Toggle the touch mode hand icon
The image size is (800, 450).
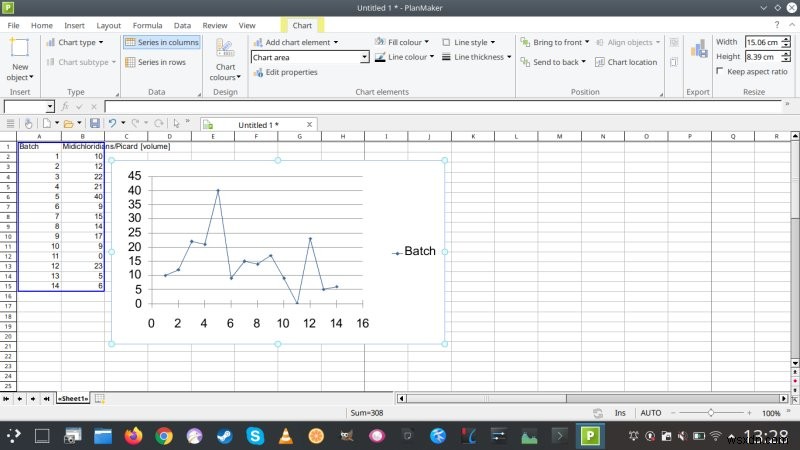(x=29, y=123)
